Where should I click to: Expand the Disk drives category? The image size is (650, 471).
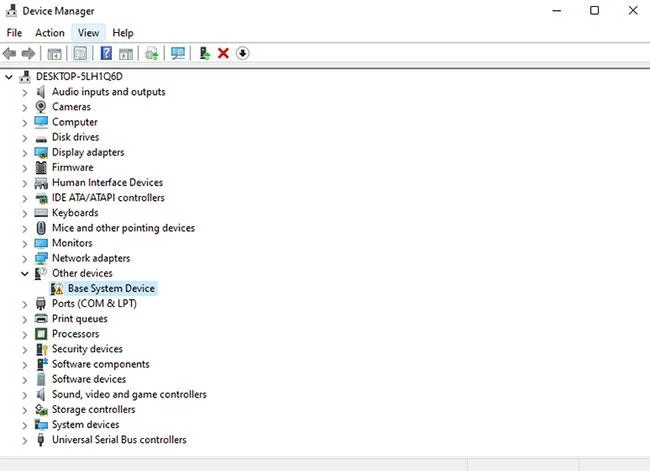24,138
